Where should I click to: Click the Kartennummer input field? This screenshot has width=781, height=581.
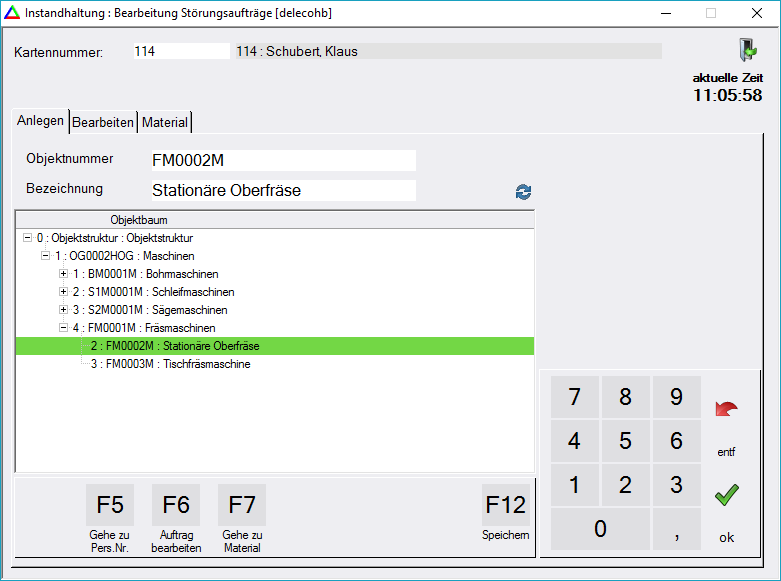pos(180,51)
